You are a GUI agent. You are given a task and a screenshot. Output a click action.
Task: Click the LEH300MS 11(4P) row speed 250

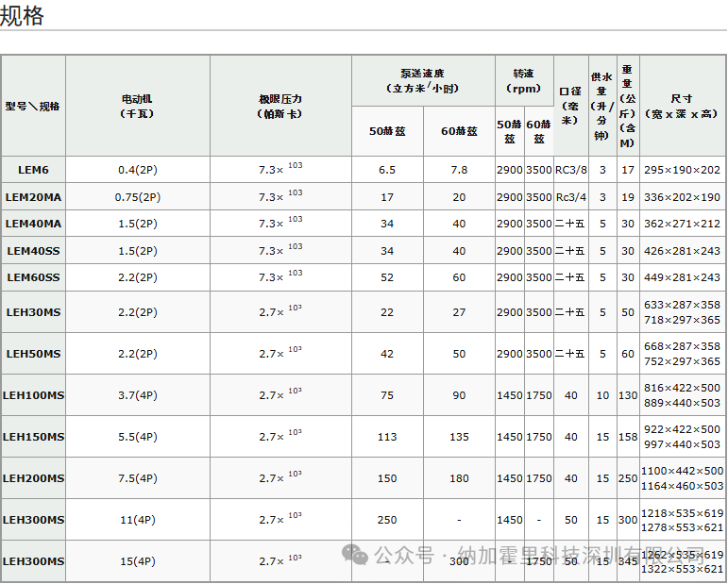[387, 520]
